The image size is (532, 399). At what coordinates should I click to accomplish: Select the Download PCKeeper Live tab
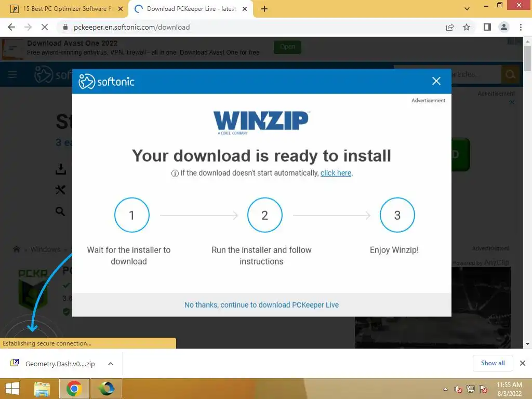(190, 9)
